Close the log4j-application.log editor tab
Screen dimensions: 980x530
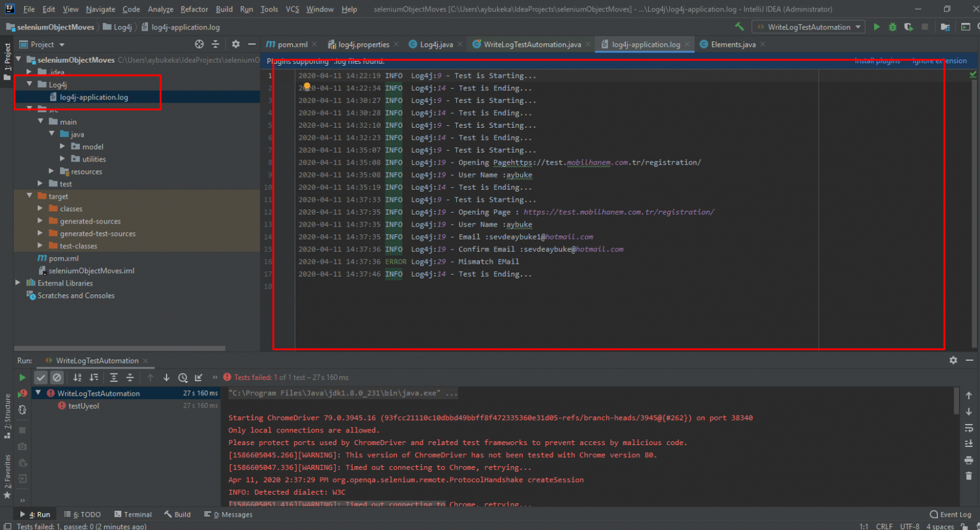click(x=687, y=44)
